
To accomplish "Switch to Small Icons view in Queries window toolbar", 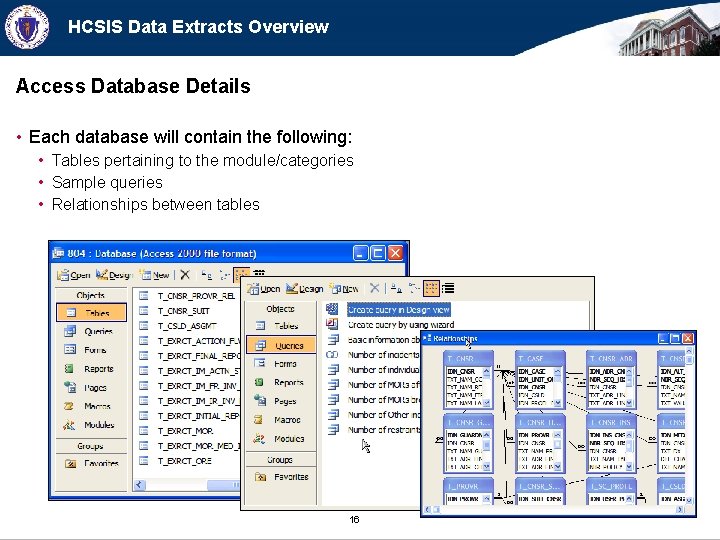I will 414,288.
